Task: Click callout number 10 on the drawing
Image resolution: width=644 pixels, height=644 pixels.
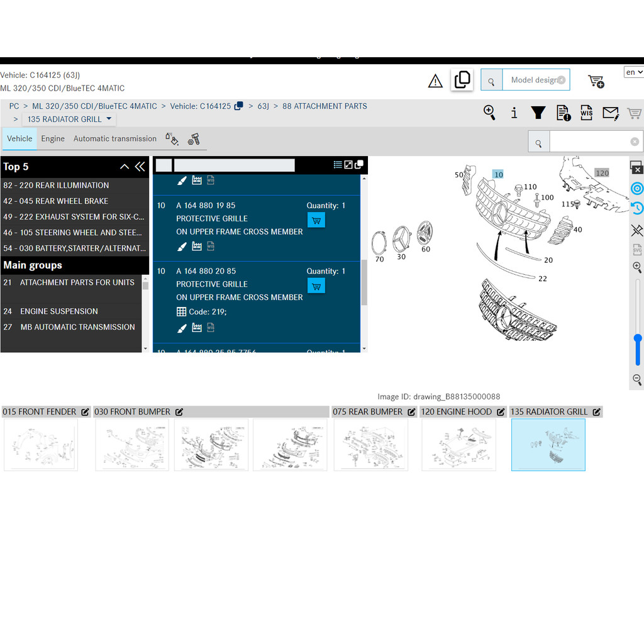Action: click(498, 175)
